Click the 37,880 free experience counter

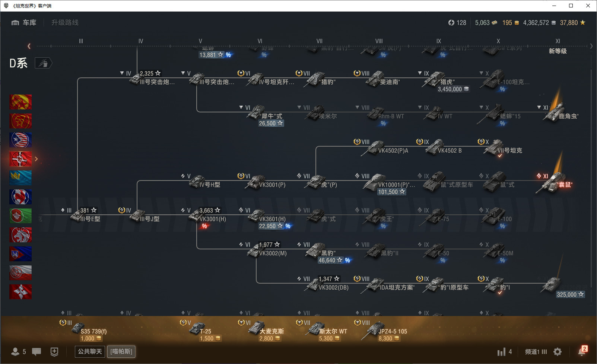(572, 23)
